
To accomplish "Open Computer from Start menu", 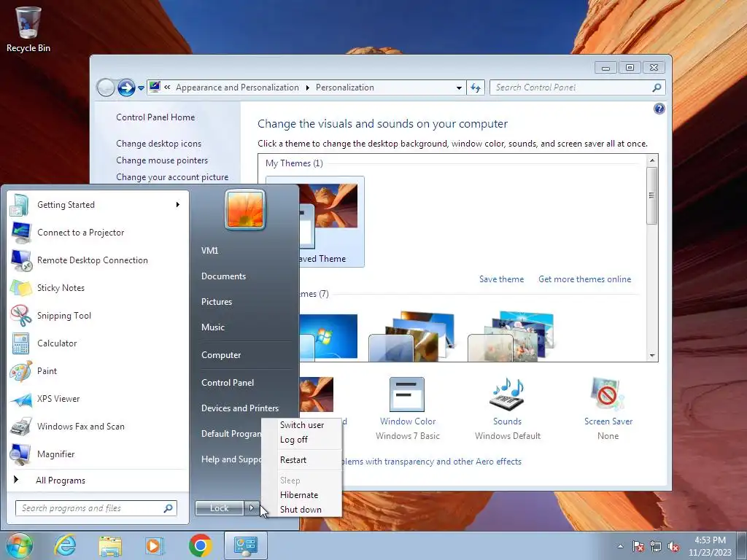I will coord(221,355).
